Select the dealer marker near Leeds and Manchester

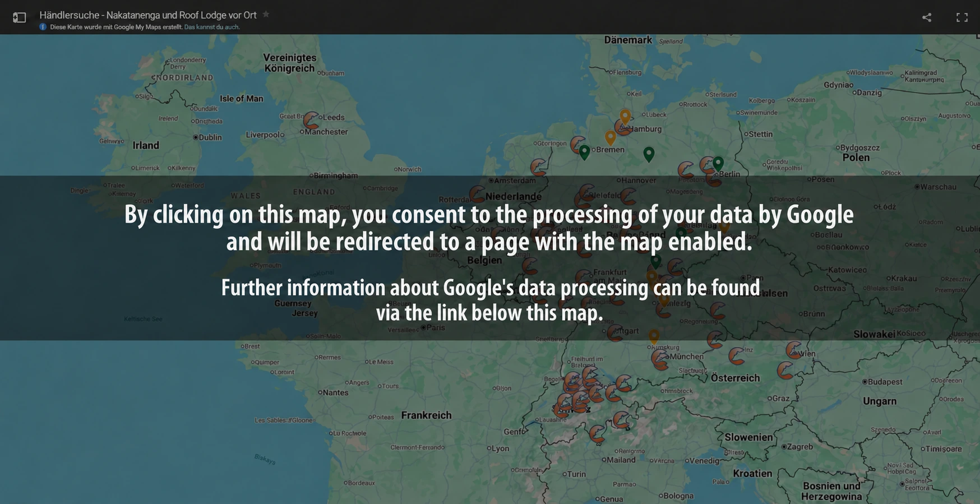click(311, 120)
